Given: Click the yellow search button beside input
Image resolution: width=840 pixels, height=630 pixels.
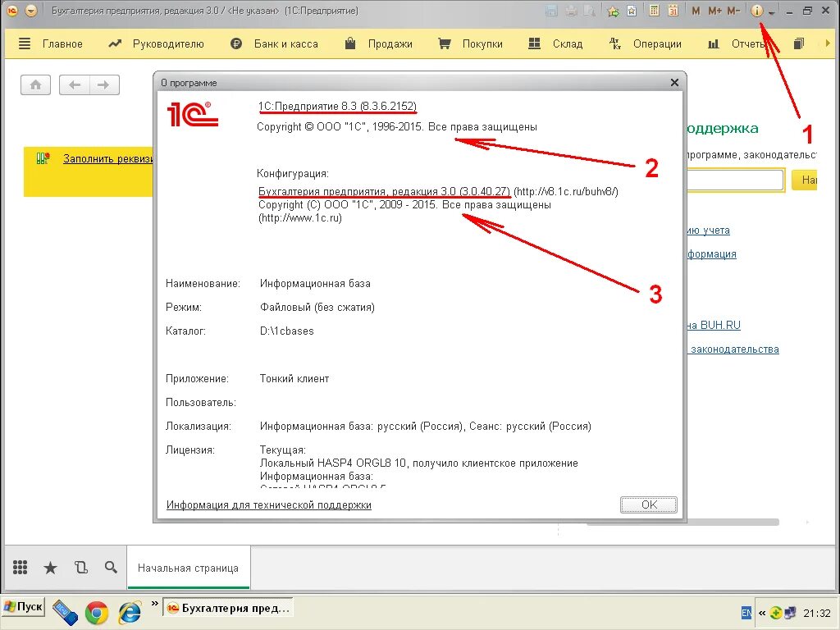Looking at the screenshot, I should (x=804, y=180).
